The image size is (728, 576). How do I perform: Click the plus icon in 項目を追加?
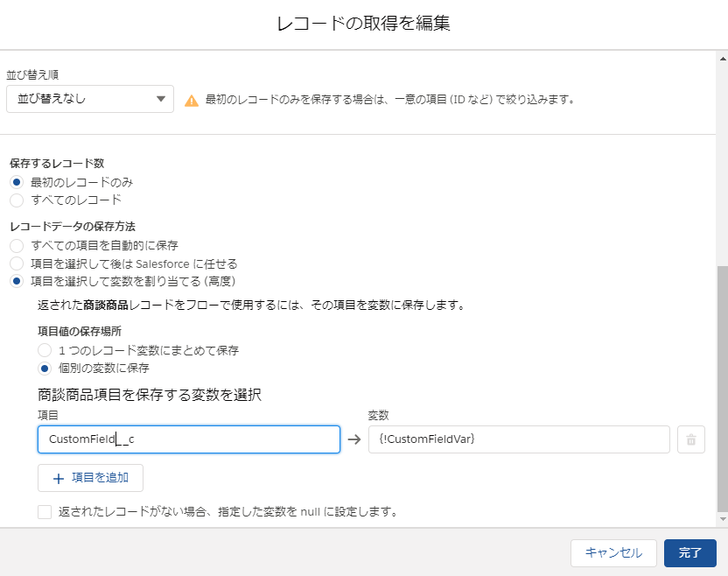coord(59,479)
